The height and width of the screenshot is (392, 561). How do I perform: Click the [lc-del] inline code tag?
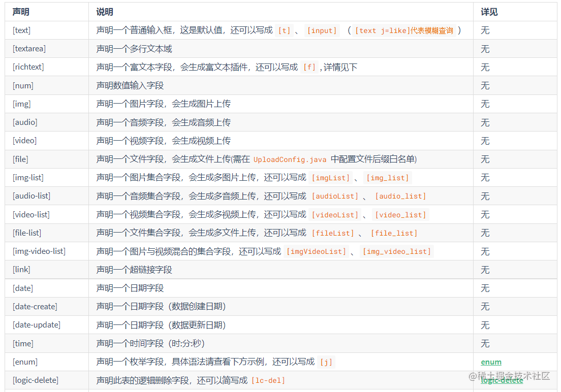click(x=268, y=380)
